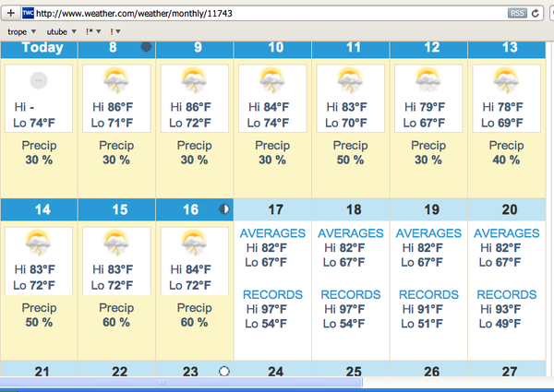The height and width of the screenshot is (392, 554).
Task: Click the new moon icon on day 8
Action: (x=146, y=47)
